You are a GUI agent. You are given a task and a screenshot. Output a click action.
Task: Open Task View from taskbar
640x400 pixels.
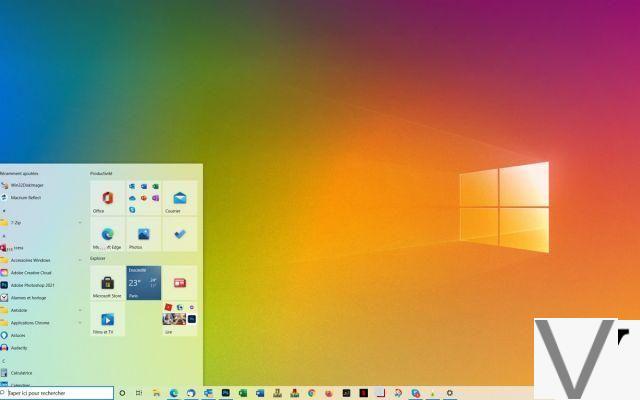[139, 393]
